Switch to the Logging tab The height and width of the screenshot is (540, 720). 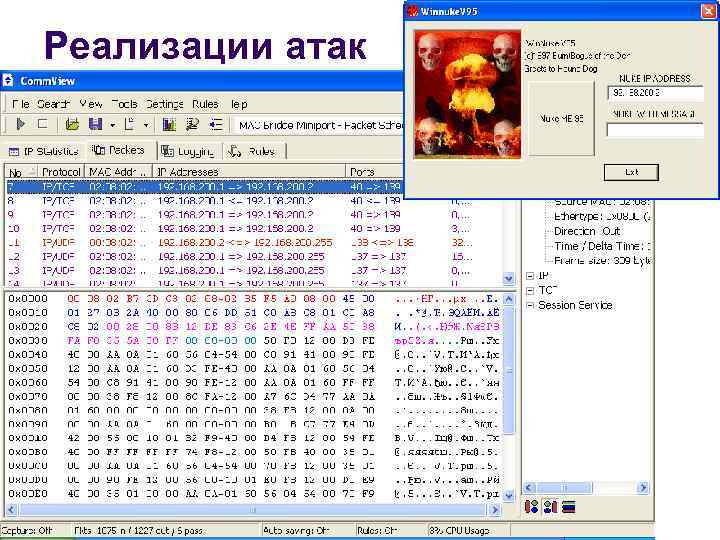tap(188, 151)
